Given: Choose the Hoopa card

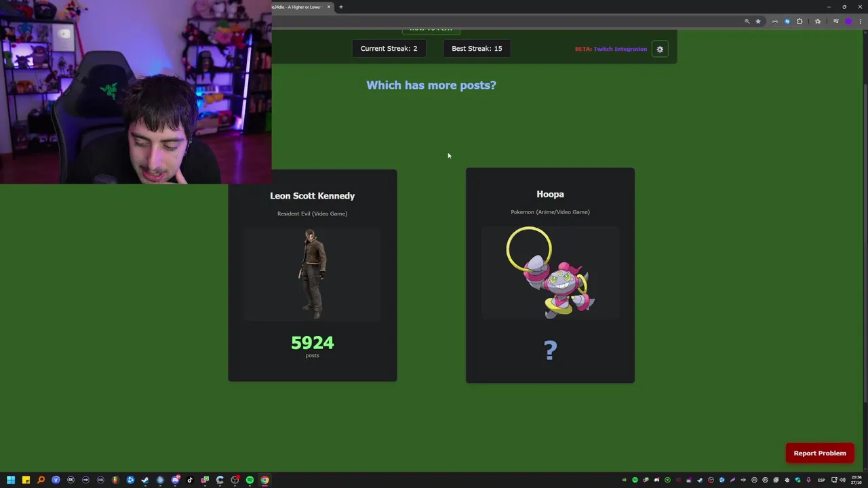Looking at the screenshot, I should click(x=550, y=275).
